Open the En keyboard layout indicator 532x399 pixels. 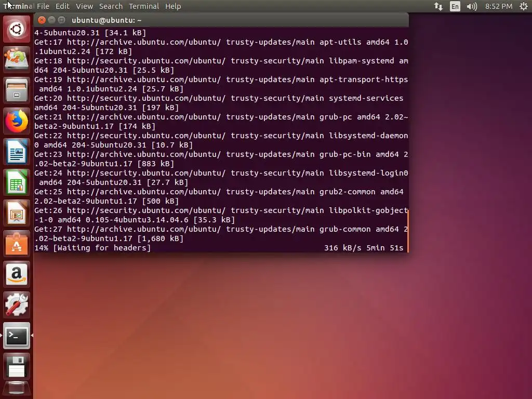(455, 6)
